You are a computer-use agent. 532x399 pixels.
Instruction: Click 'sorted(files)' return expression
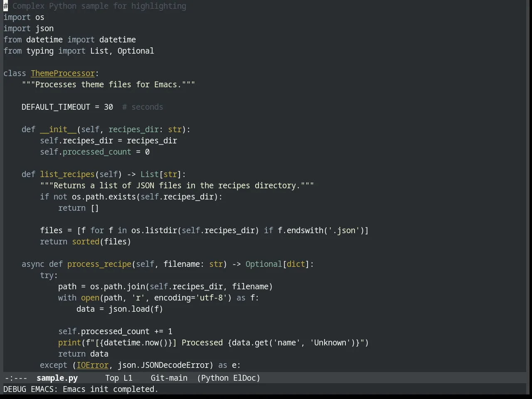click(101, 241)
